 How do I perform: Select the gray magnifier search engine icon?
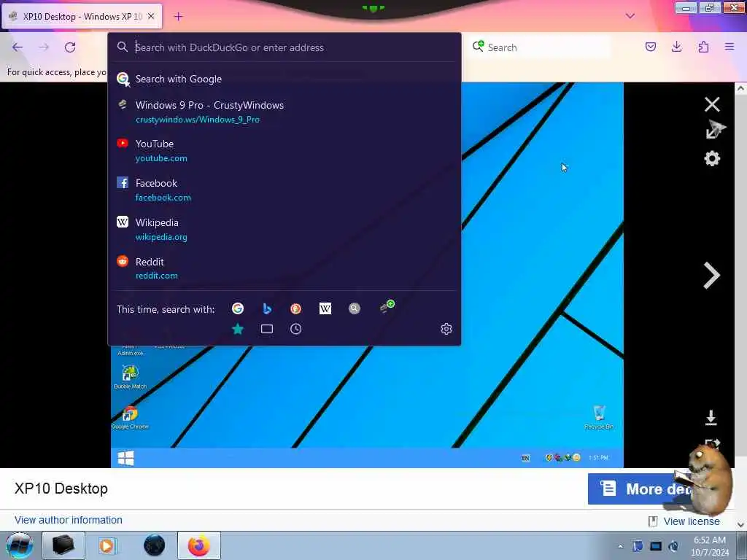[x=354, y=308]
